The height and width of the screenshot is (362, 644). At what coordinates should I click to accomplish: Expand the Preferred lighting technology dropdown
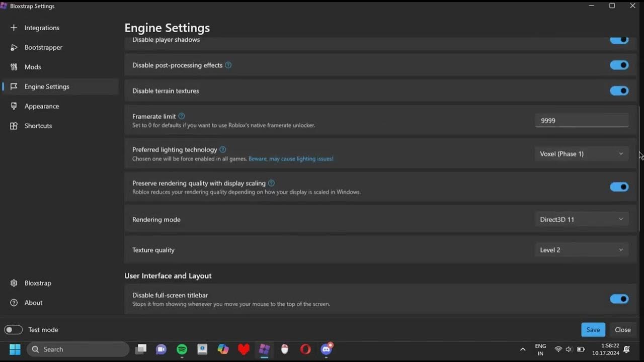(x=581, y=154)
